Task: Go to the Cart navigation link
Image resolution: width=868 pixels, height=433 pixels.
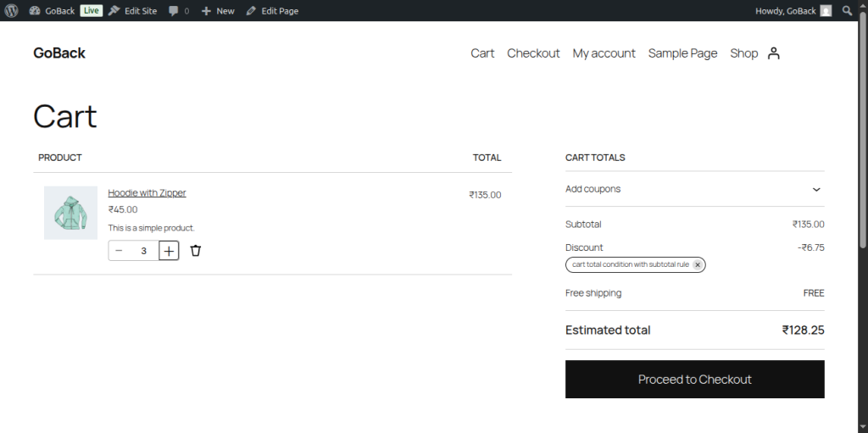Action: click(x=482, y=53)
